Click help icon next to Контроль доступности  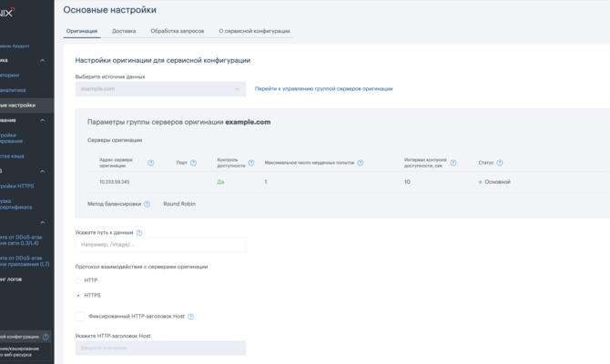pyautogui.click(x=249, y=163)
